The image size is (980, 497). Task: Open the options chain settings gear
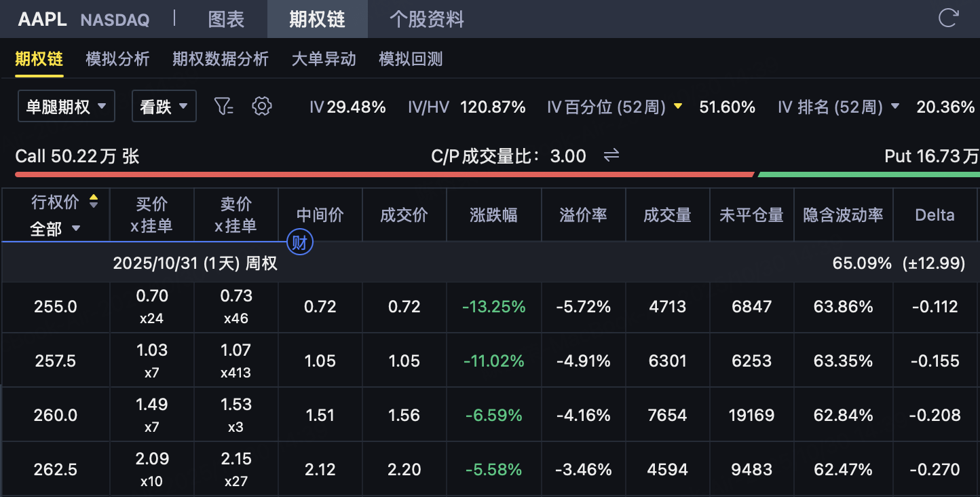point(261,107)
